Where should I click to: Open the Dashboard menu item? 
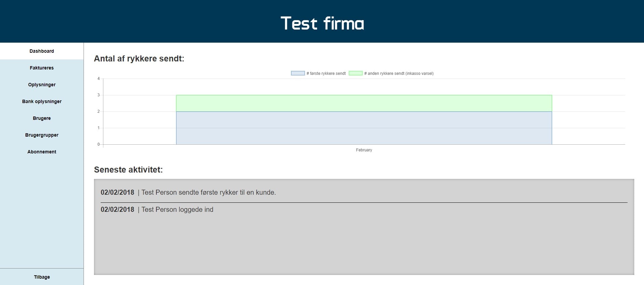(42, 51)
